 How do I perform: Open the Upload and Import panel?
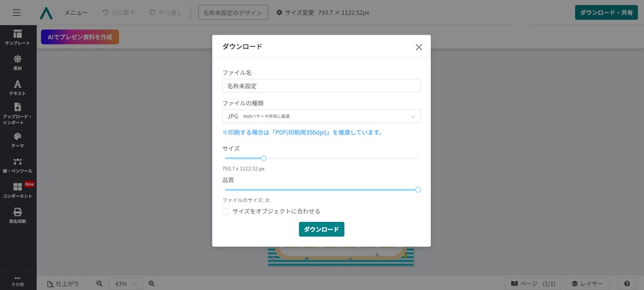click(x=17, y=113)
